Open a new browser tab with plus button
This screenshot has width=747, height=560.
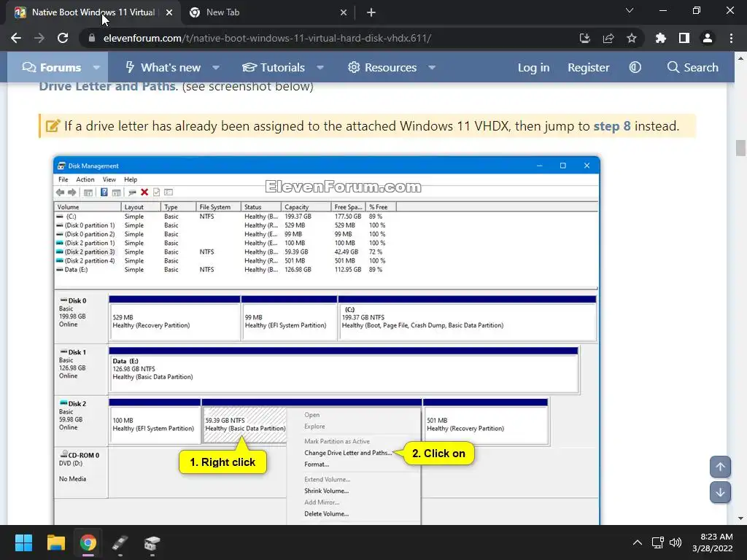[x=371, y=12]
